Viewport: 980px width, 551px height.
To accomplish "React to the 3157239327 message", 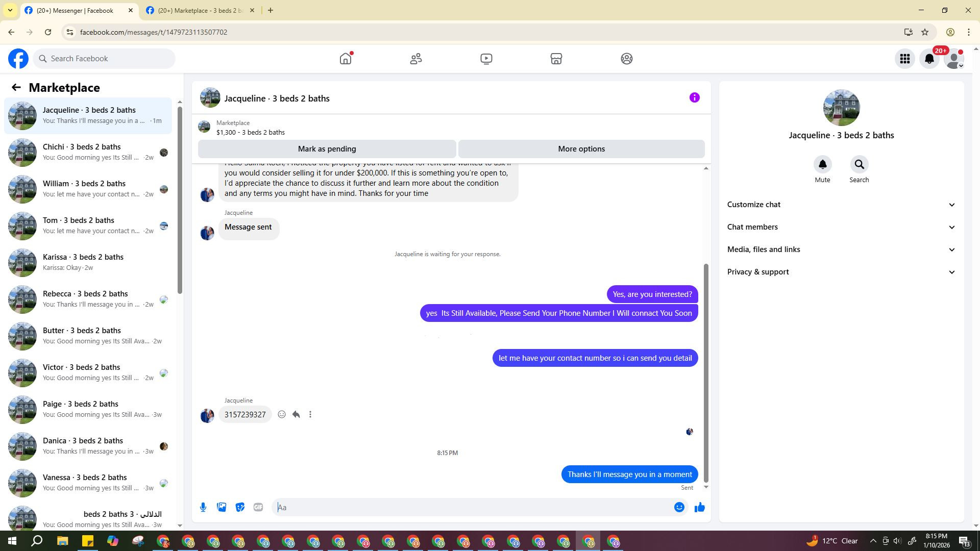I will [x=282, y=414].
